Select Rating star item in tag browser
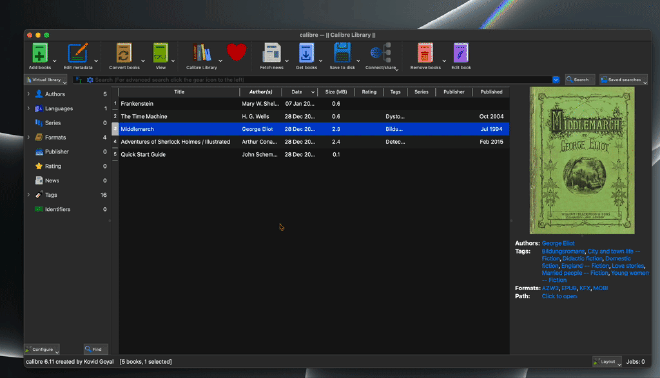The image size is (660, 378). click(x=53, y=166)
